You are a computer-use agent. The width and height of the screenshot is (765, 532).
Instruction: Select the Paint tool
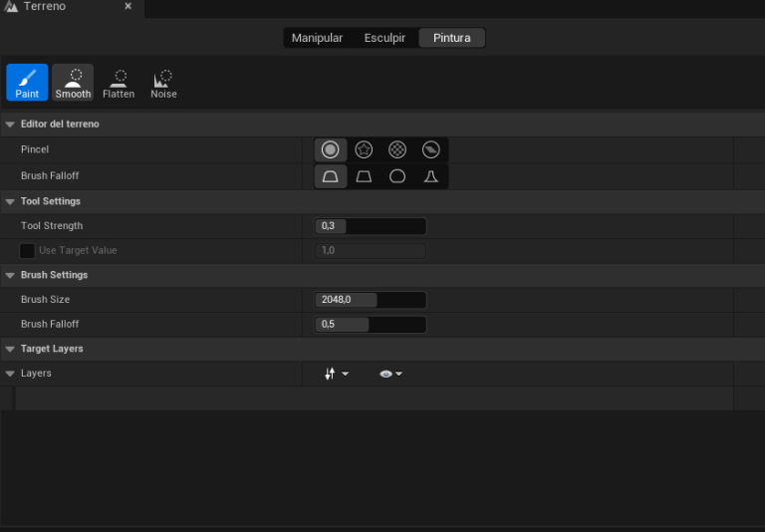[27, 83]
